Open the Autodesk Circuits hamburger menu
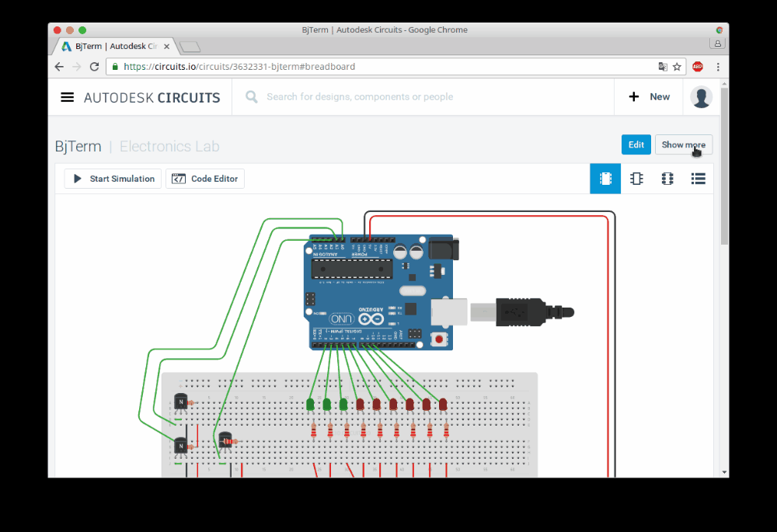 [x=67, y=97]
